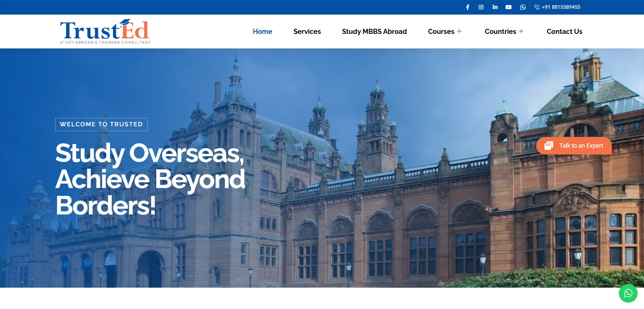Open Study MBBS Abroad page
The height and width of the screenshot is (309, 644).
374,32
